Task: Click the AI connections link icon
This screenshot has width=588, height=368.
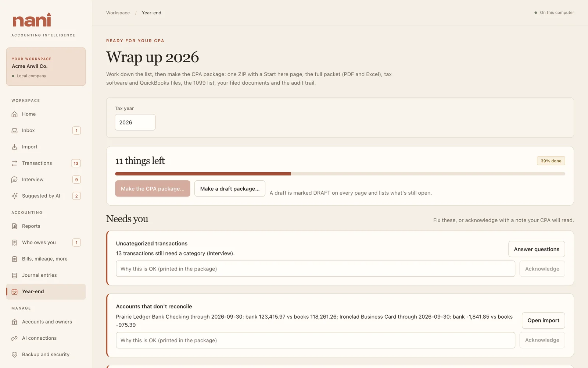Action: (x=14, y=338)
